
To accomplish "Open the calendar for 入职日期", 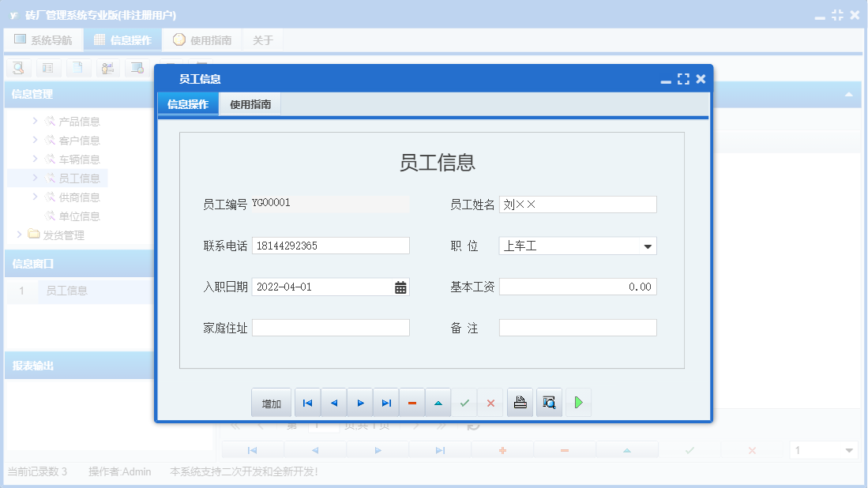I will pos(401,287).
